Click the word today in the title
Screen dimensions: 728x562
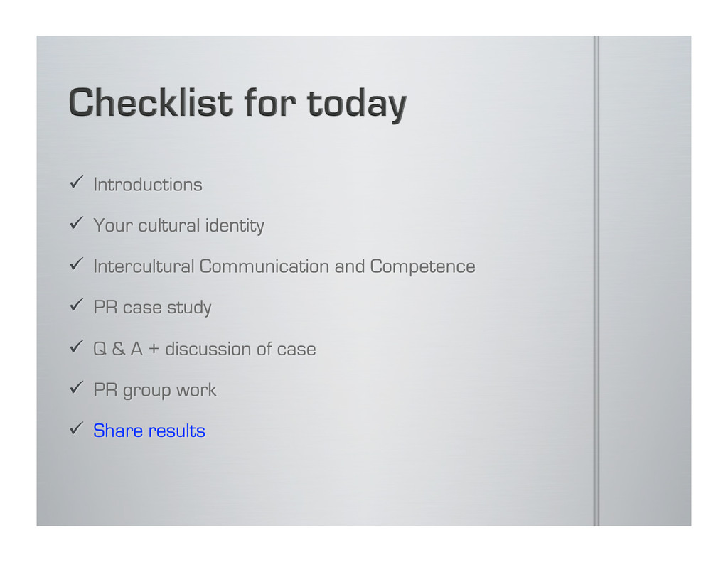[357, 104]
